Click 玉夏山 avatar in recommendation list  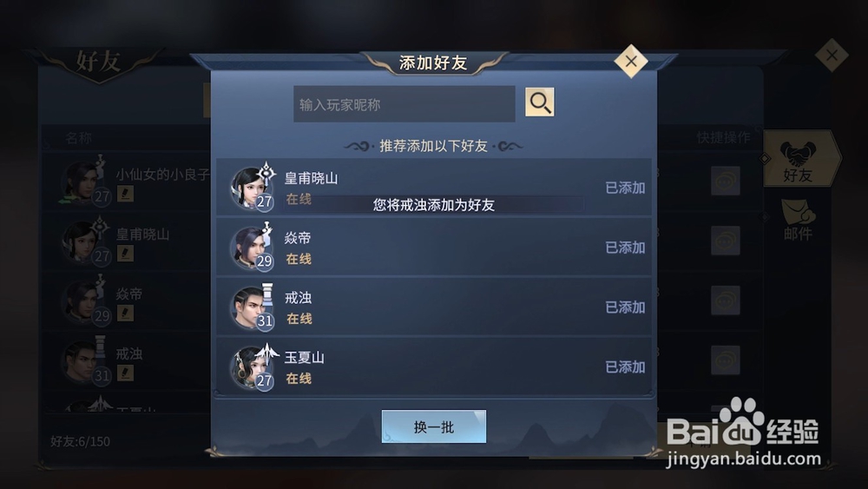(253, 367)
